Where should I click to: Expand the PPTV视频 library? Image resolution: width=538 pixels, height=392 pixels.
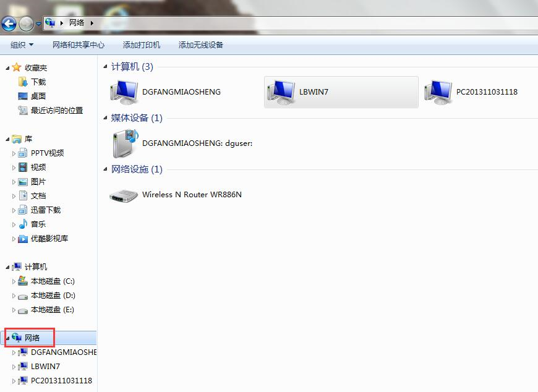coord(14,153)
